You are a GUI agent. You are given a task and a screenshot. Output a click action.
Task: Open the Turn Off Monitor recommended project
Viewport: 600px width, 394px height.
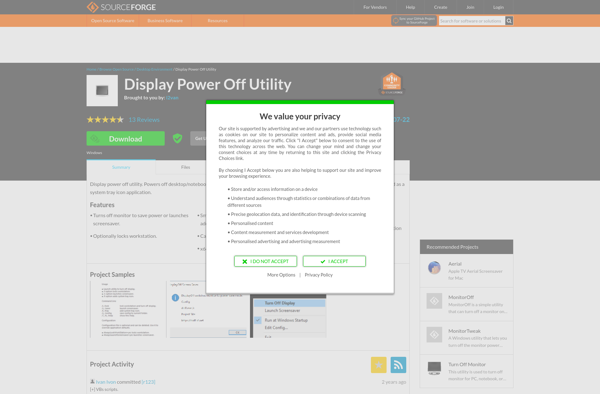[467, 364]
